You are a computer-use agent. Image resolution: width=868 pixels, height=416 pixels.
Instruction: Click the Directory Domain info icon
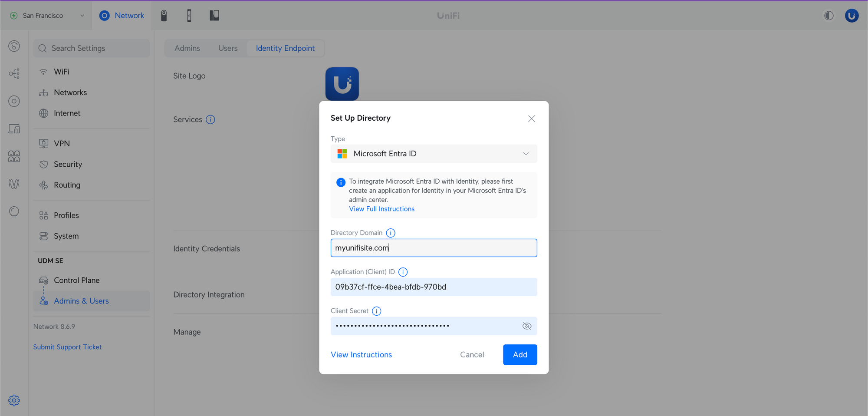391,233
